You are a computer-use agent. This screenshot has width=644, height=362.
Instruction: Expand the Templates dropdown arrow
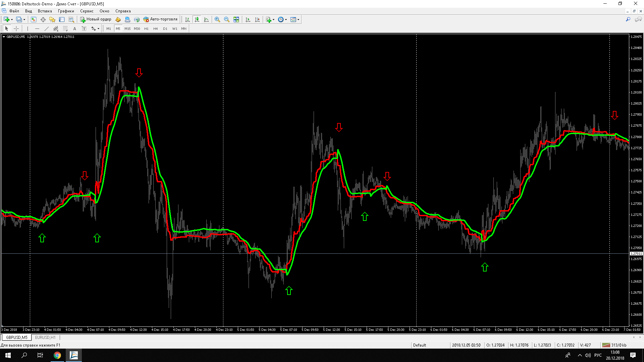click(x=299, y=19)
